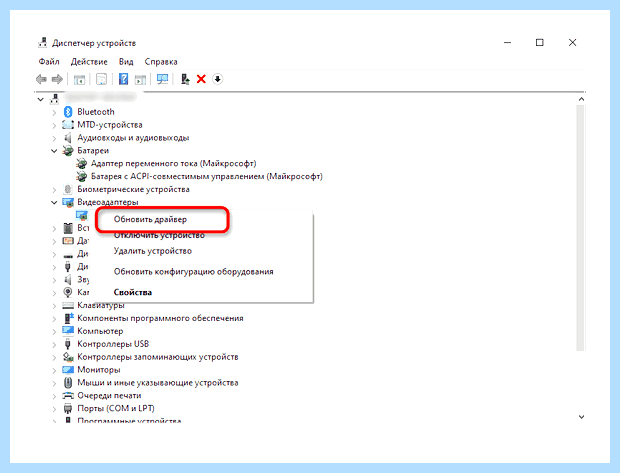The height and width of the screenshot is (473, 620).
Task: Select Мыши и иные указывающие устройства
Action: pyautogui.click(x=158, y=383)
